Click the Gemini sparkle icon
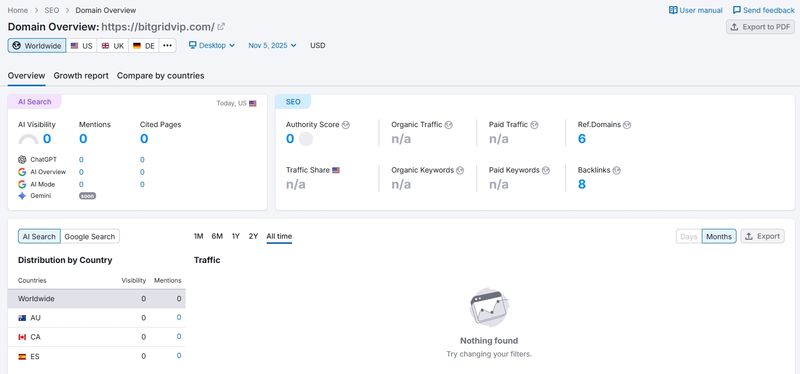800x374 pixels. [x=22, y=196]
